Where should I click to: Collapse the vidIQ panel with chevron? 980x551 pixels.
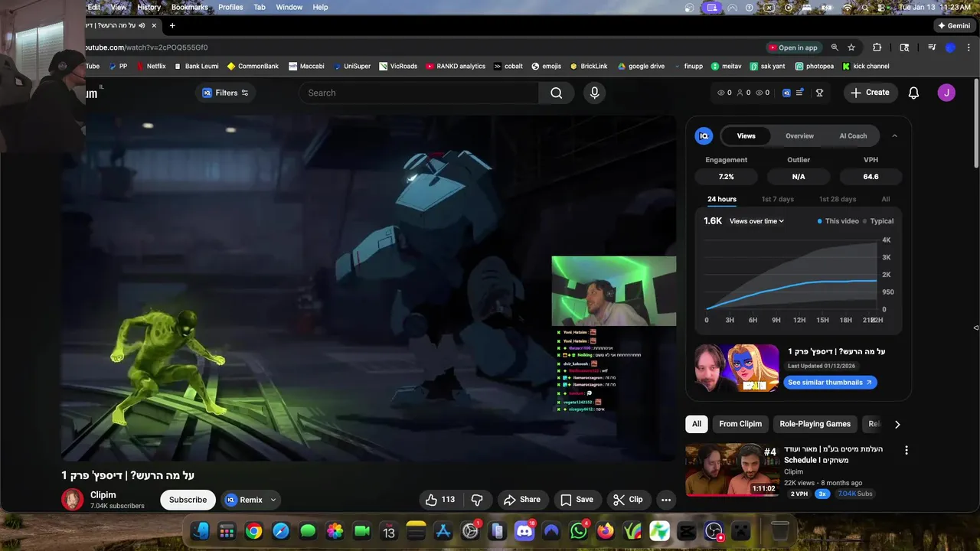coord(894,135)
